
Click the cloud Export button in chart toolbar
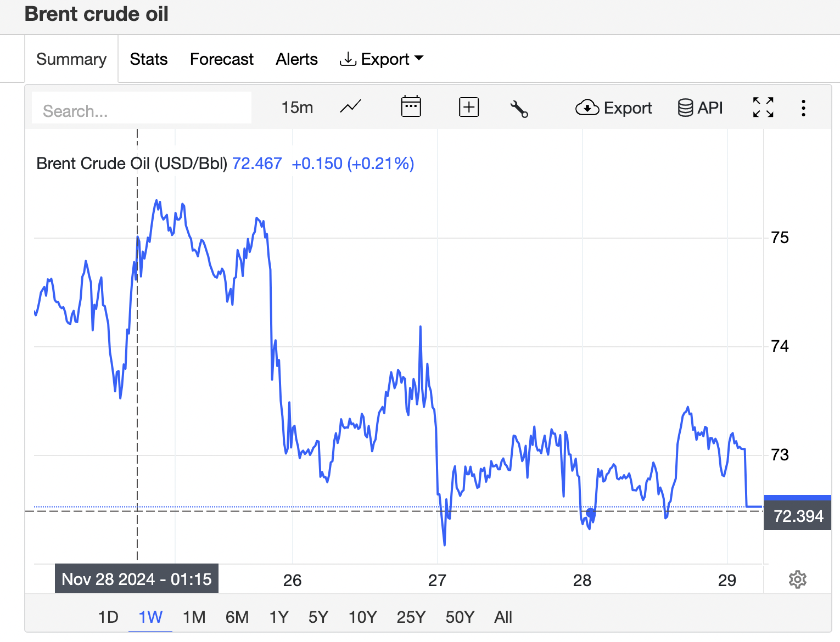pyautogui.click(x=613, y=108)
